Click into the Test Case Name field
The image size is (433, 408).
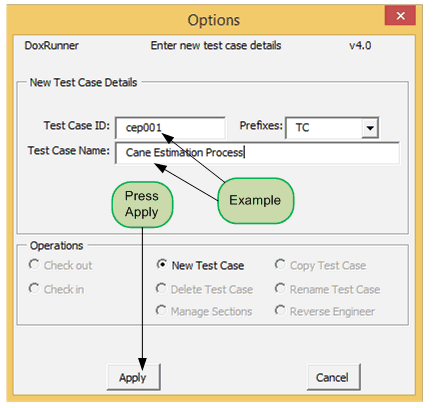[257, 153]
